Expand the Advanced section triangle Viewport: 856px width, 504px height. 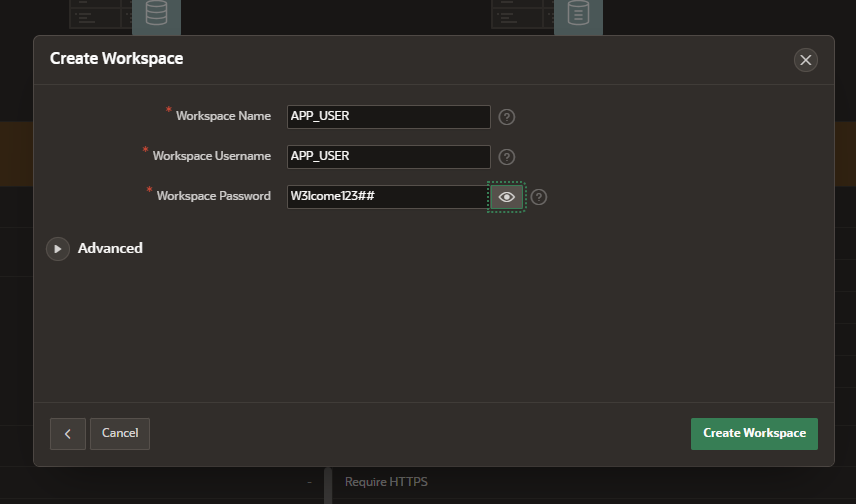[58, 248]
